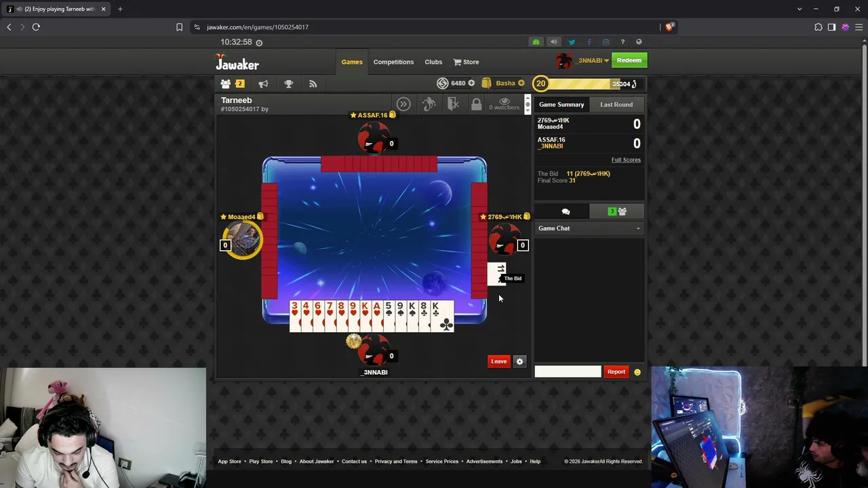This screenshot has width=868, height=488.
Task: Open the Play Store footer link
Action: point(261,462)
